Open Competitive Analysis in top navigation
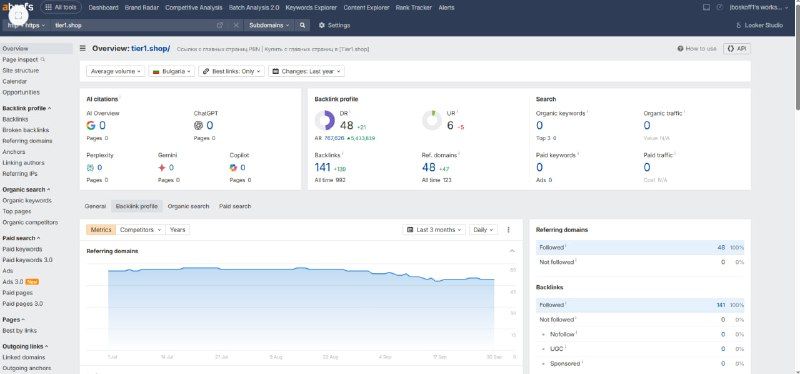 [194, 8]
